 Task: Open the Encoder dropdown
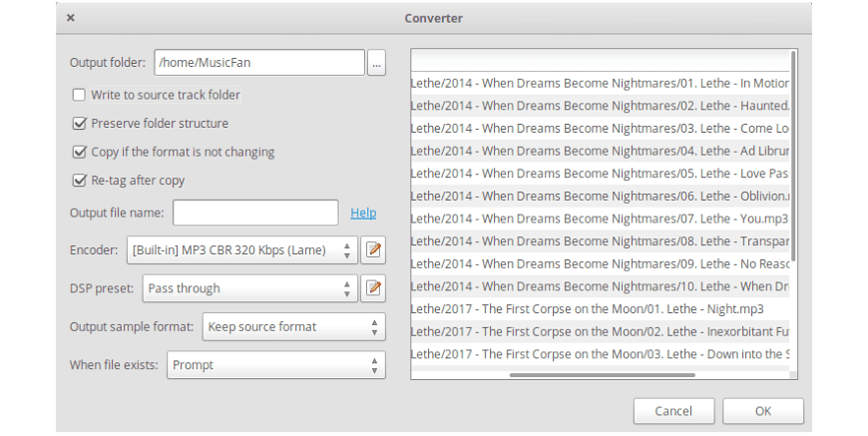click(x=241, y=250)
